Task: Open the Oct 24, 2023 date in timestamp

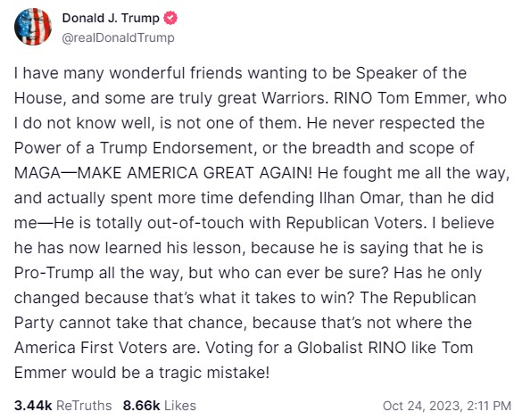Action: tap(422, 406)
